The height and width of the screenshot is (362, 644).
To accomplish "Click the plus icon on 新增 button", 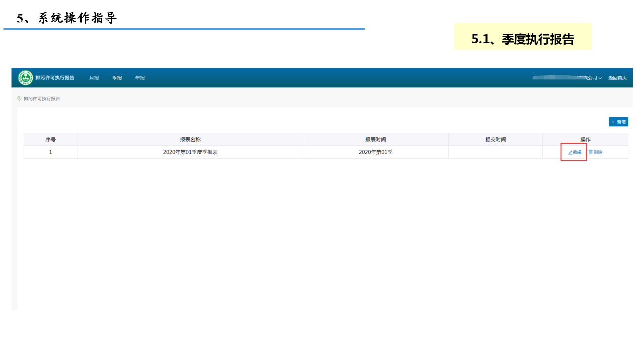I will pos(613,122).
